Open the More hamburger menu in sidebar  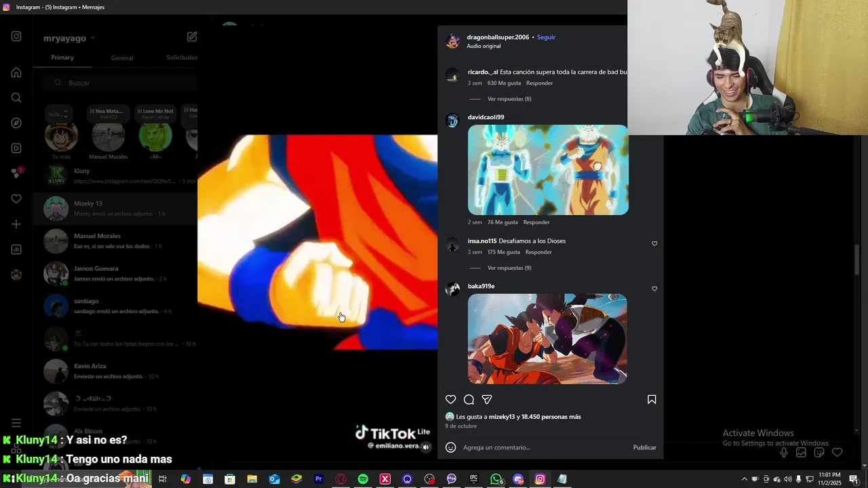(x=16, y=423)
